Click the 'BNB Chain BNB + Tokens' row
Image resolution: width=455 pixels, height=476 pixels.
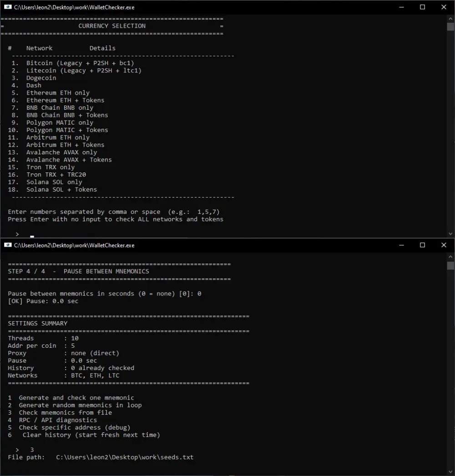coord(60,115)
